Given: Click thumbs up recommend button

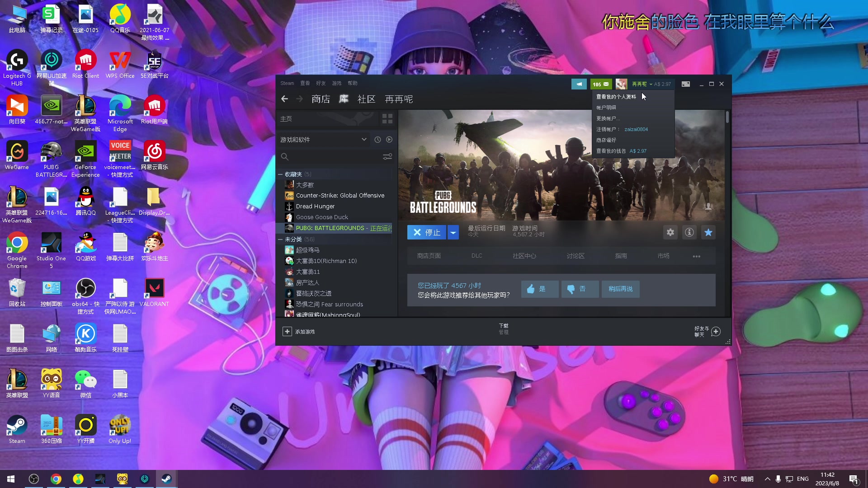Looking at the screenshot, I should click(x=540, y=289).
